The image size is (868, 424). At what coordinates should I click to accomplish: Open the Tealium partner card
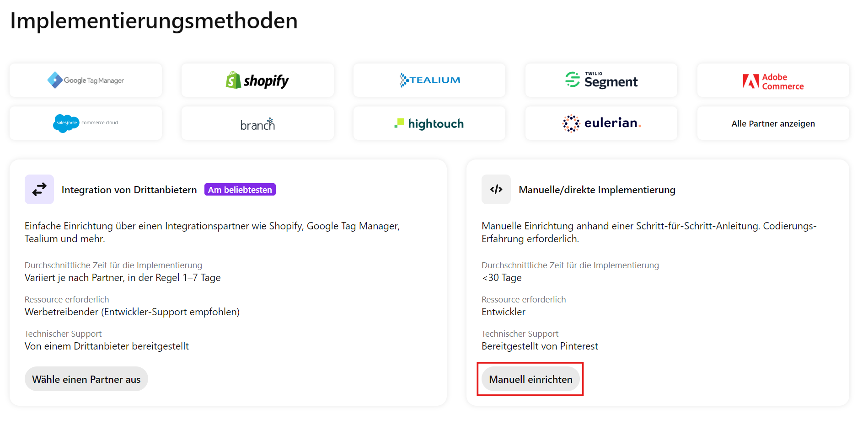[429, 80]
